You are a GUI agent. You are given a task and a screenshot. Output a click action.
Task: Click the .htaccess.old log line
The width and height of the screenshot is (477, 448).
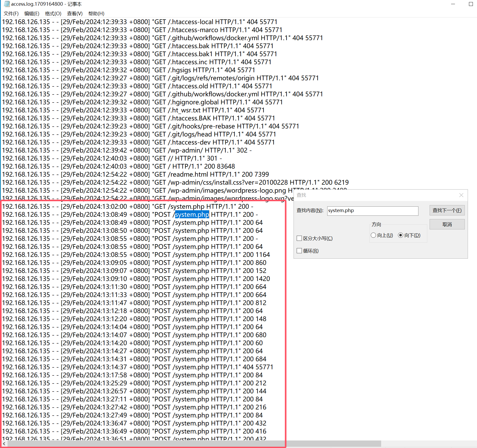tap(137, 86)
